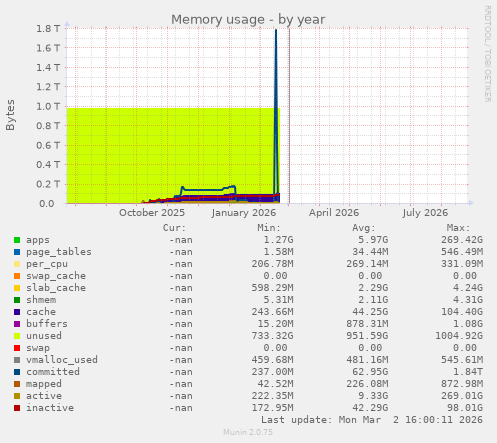Click the unused avg value 951.59G
The height and width of the screenshot is (443, 497).
(367, 336)
